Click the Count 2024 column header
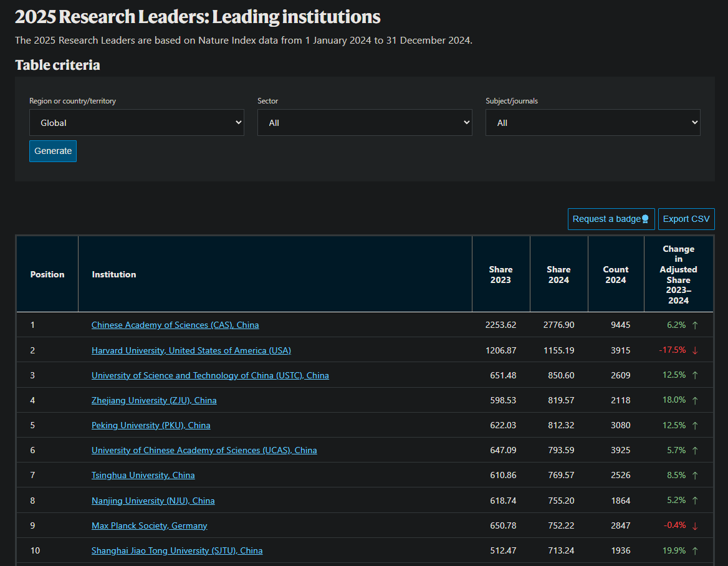This screenshot has width=728, height=566. (615, 274)
